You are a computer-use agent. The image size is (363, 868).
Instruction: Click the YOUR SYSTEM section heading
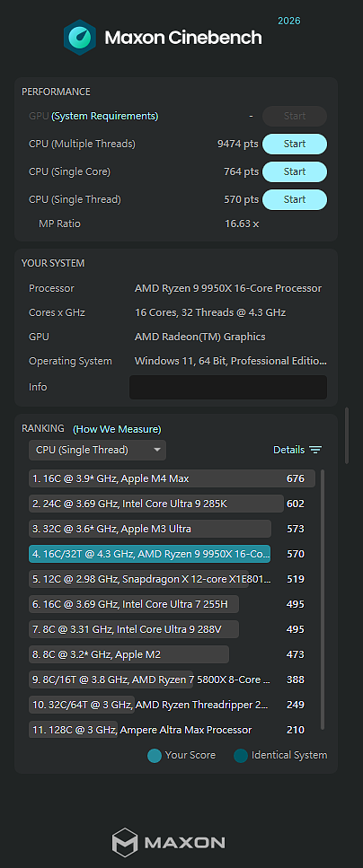[53, 263]
